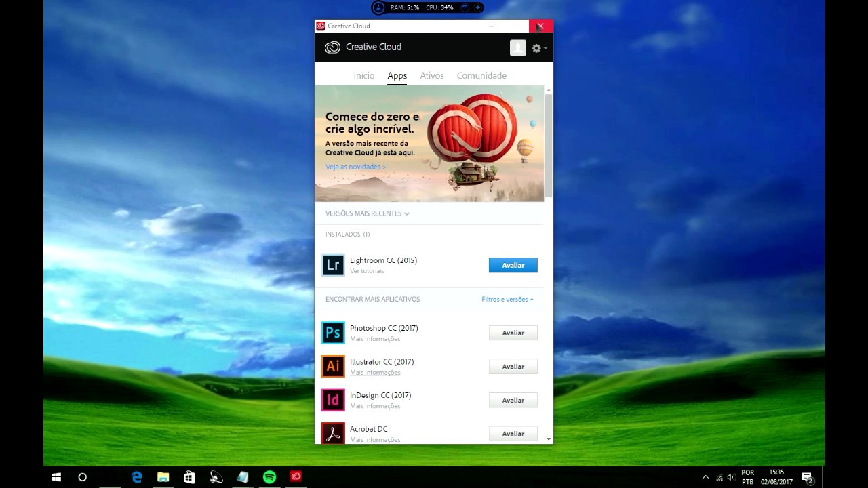Screen dimensions: 868x488
Task: Select the Apps tab
Action: [397, 75]
